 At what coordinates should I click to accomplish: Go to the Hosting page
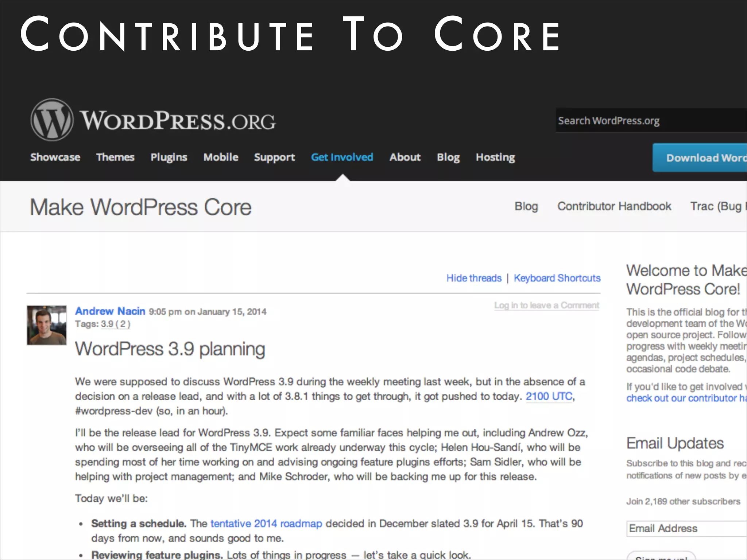(495, 157)
